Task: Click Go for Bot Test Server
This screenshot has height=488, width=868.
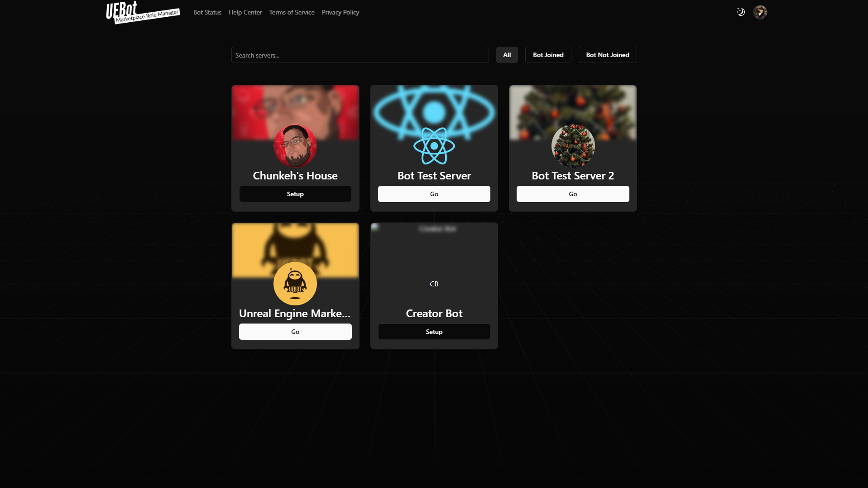Action: 434,194
